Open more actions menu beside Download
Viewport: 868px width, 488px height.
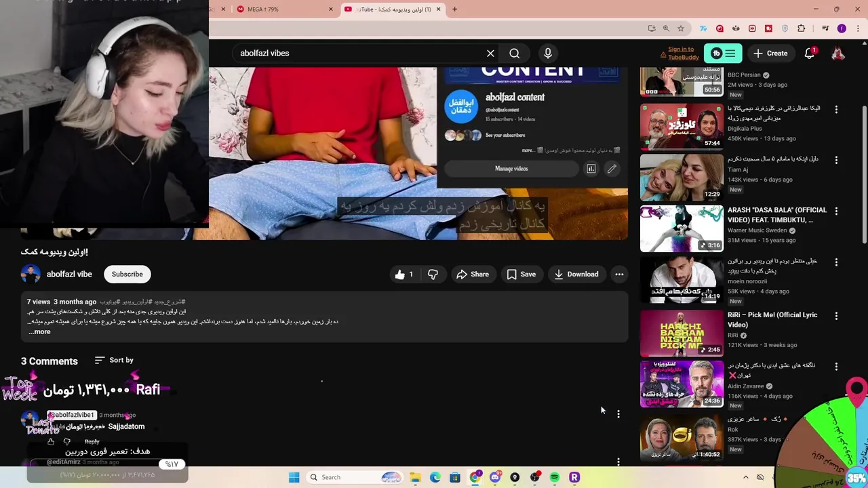click(x=619, y=274)
